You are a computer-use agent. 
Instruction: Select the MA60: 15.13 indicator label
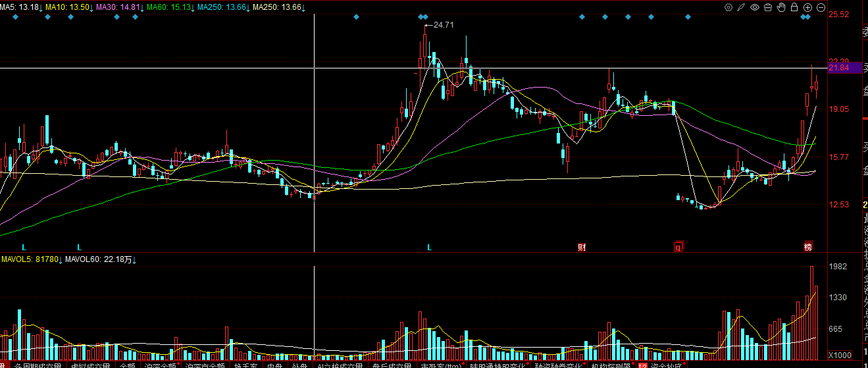(170, 7)
